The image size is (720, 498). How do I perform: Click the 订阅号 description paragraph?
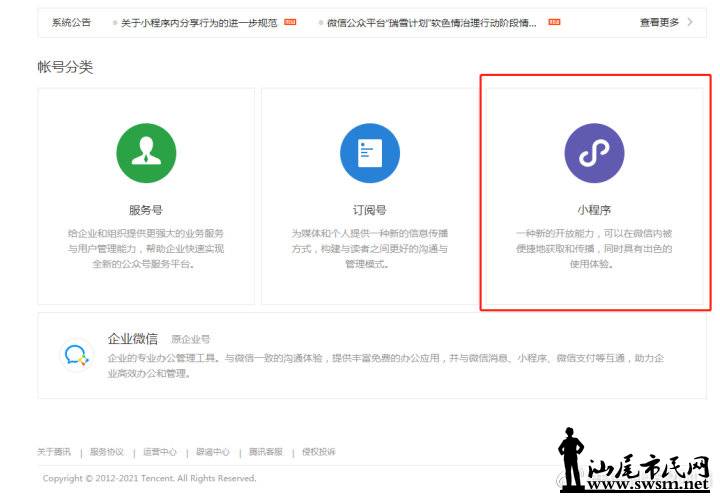tap(370, 248)
